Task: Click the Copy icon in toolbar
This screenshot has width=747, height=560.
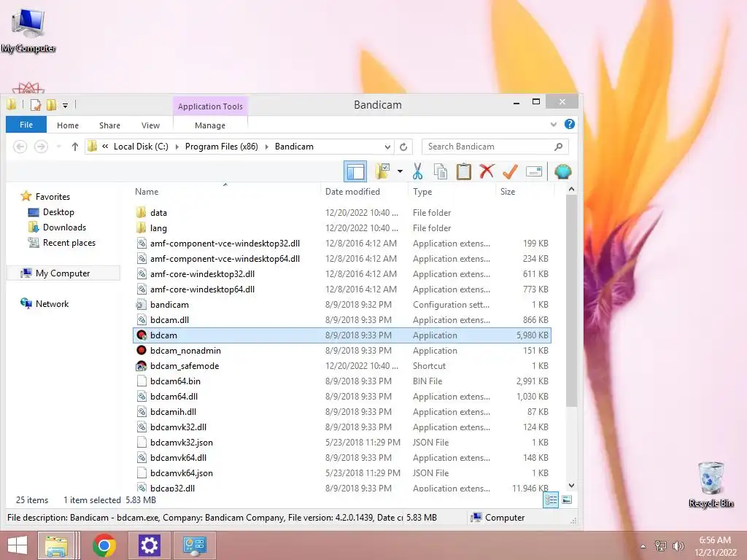Action: pos(441,171)
